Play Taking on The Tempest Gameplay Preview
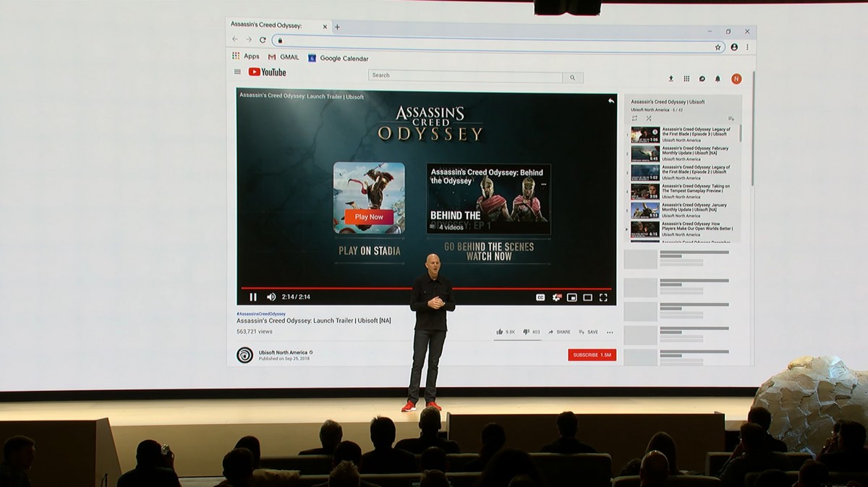 point(681,191)
